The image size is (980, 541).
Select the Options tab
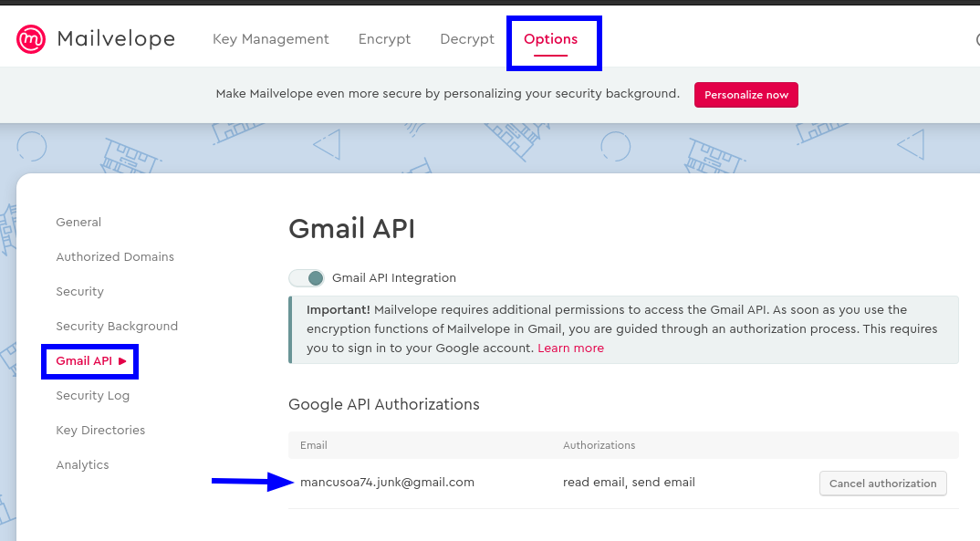coord(550,39)
